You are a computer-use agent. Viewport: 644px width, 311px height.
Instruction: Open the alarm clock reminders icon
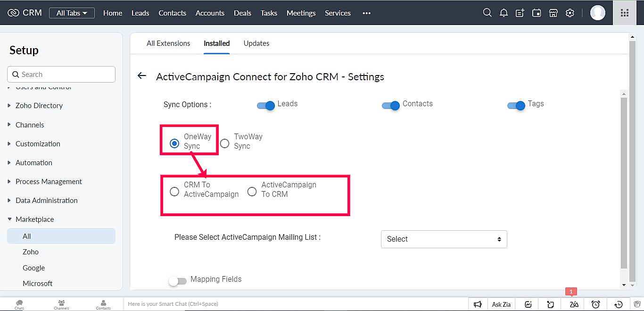click(x=596, y=304)
